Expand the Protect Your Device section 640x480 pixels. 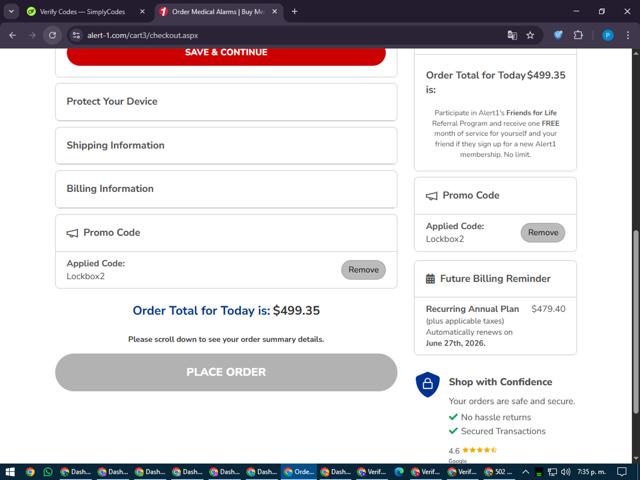226,102
